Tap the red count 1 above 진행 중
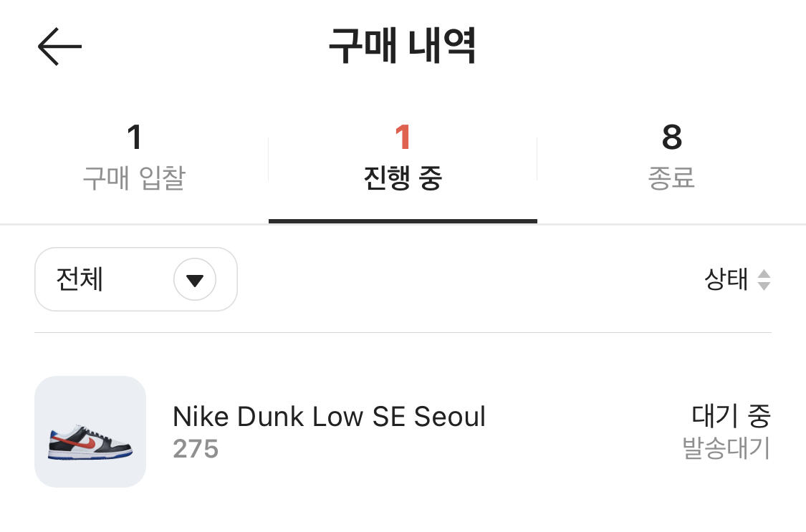Image resolution: width=806 pixels, height=532 pixels. pyautogui.click(x=403, y=137)
